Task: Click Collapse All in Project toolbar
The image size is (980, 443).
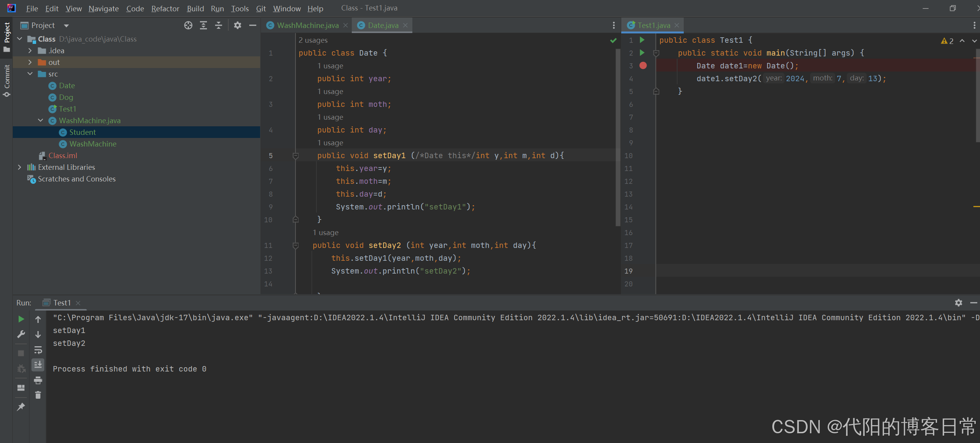Action: point(219,25)
